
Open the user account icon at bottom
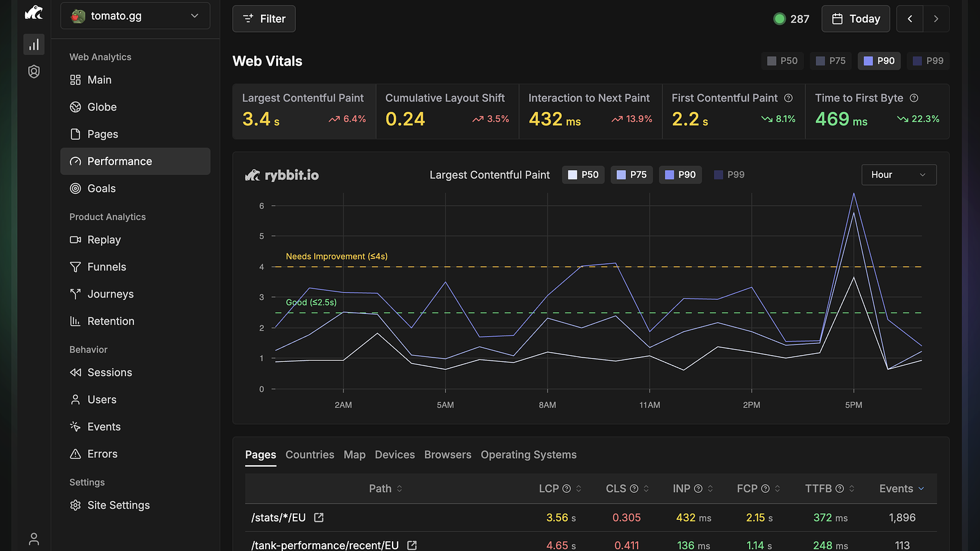coord(34,539)
